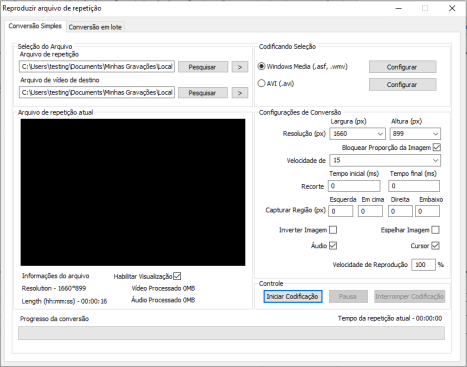This screenshot has width=467, height=367.
Task: Expand the Velocidade de dropdown
Action: (385, 160)
